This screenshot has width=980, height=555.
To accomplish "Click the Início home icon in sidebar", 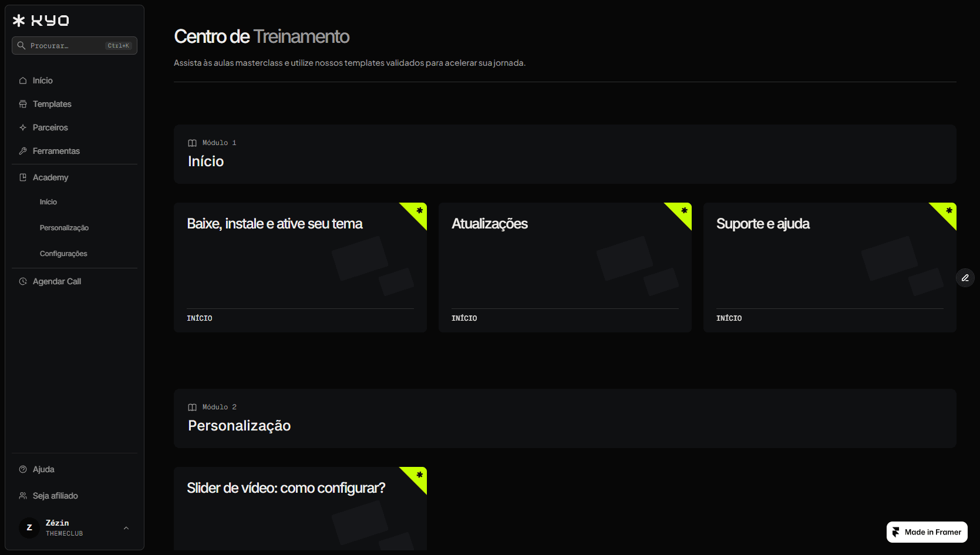I will click(x=23, y=80).
